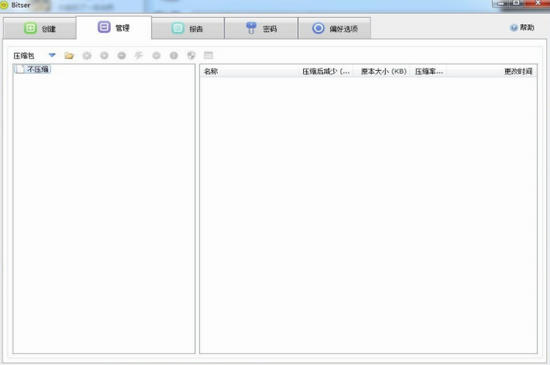Click the 压缩包 label
Image resolution: width=550 pixels, height=365 pixels.
(24, 56)
